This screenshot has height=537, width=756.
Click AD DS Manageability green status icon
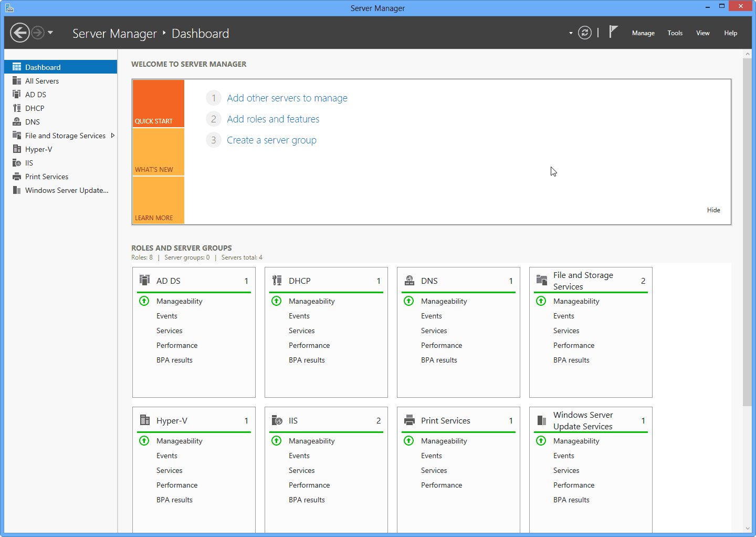tap(144, 301)
